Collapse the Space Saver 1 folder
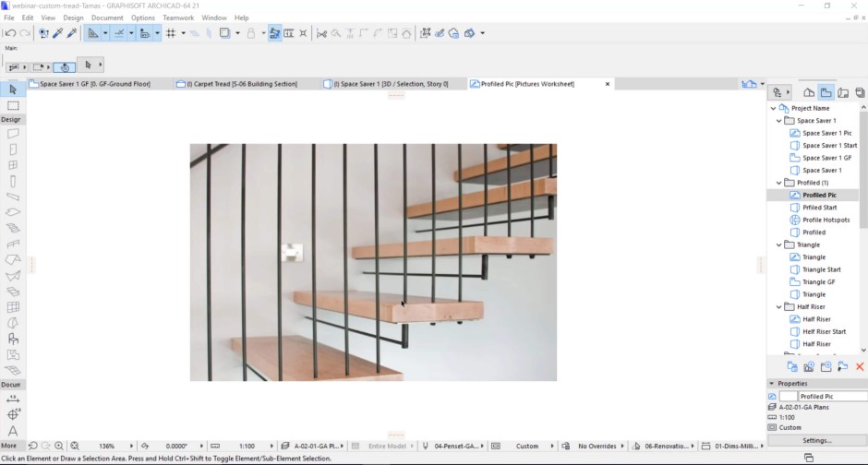 778,121
